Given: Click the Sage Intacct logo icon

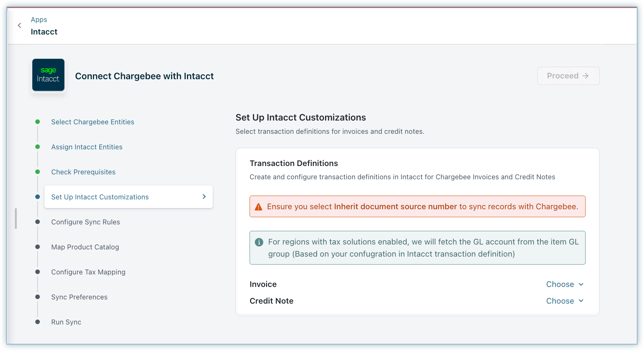Looking at the screenshot, I should (48, 75).
